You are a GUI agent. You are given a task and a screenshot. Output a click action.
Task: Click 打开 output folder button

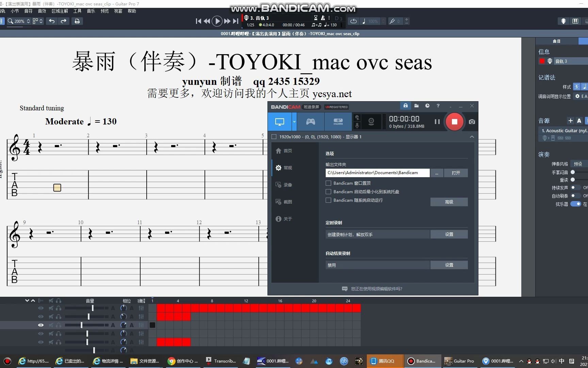(x=456, y=173)
